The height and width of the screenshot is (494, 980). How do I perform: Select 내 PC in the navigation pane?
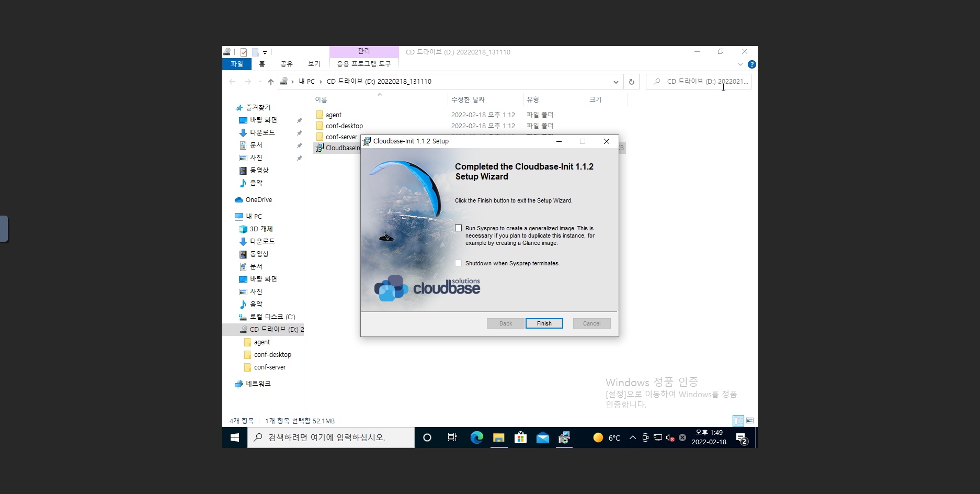254,216
